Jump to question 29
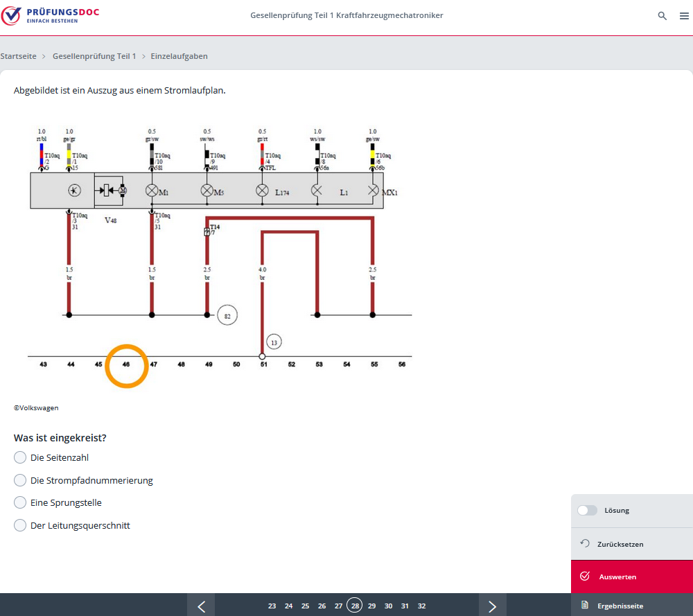693x616 pixels. coord(371,606)
